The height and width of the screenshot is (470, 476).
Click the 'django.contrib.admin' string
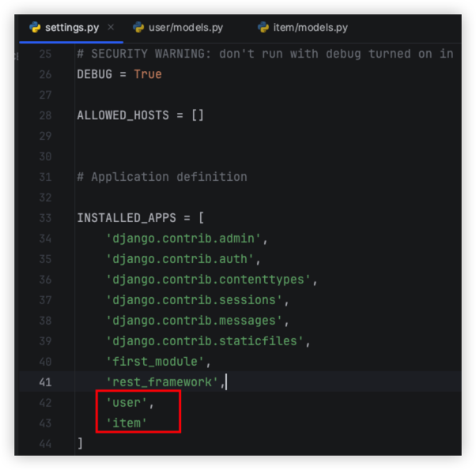[x=186, y=239]
